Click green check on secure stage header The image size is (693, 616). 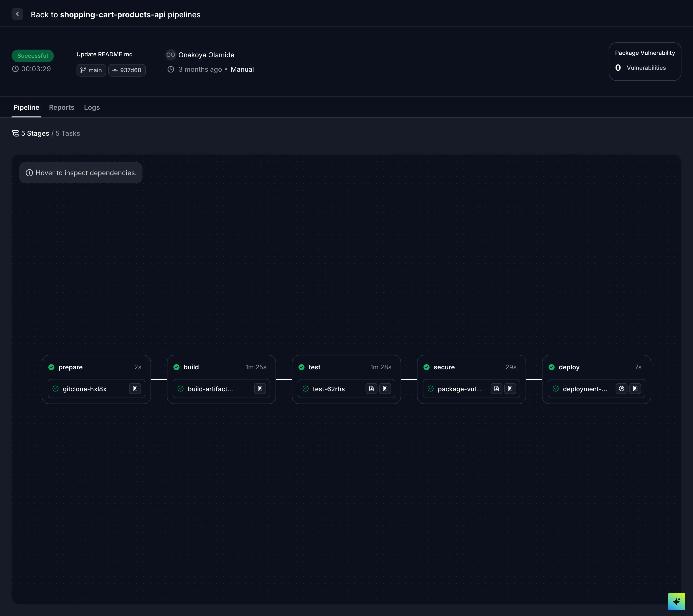[427, 367]
